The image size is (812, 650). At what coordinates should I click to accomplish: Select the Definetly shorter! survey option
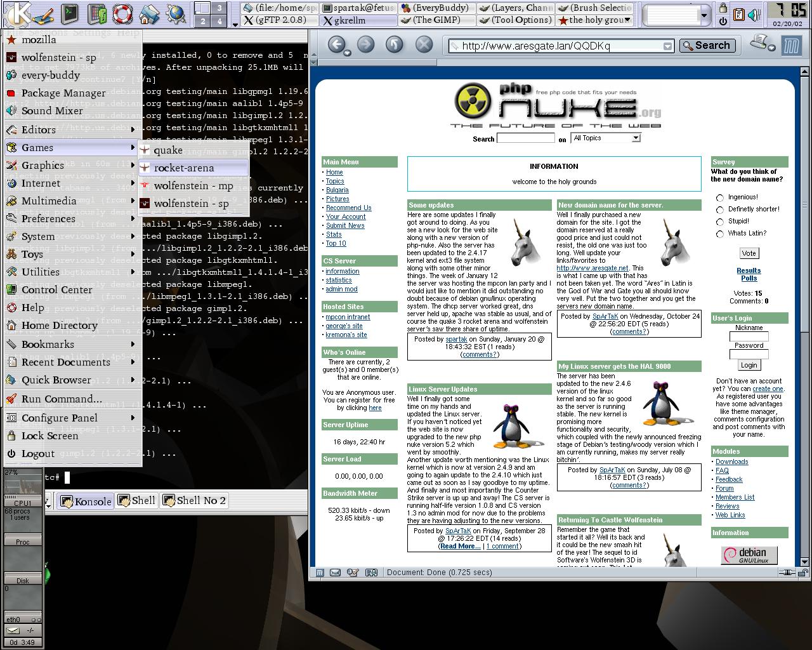pos(720,209)
